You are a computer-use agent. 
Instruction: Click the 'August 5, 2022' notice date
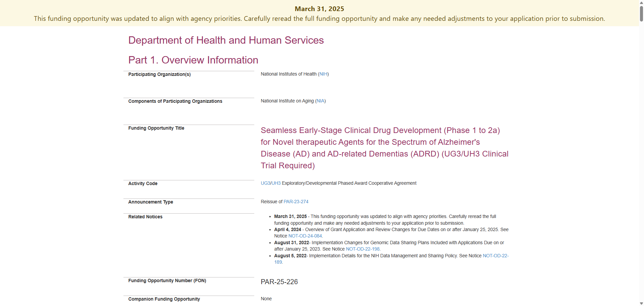(290, 256)
